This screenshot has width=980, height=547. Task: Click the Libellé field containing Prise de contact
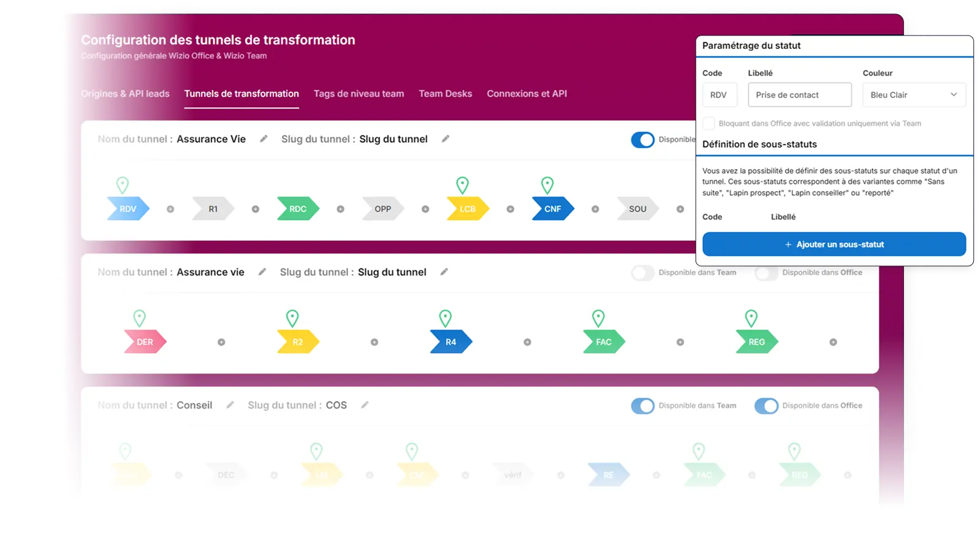click(799, 95)
